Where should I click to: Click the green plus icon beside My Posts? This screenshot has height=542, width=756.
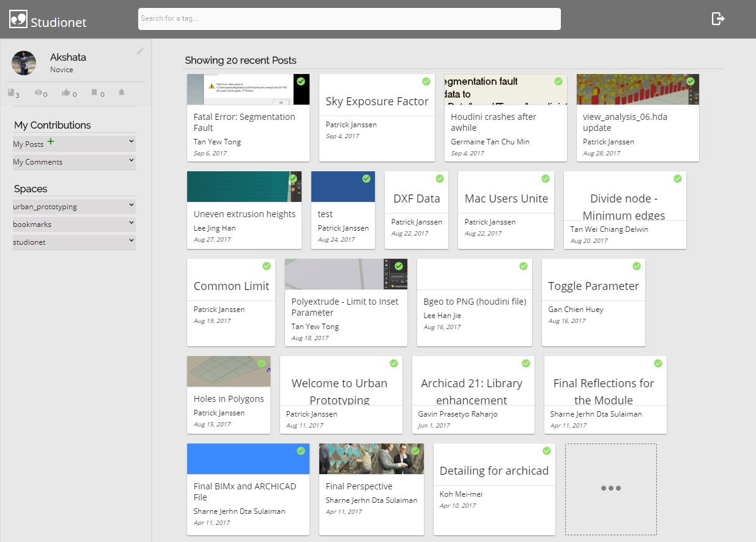point(51,141)
